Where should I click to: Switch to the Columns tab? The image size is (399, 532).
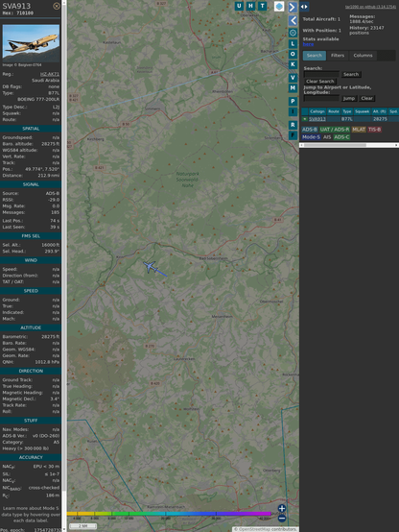[363, 56]
